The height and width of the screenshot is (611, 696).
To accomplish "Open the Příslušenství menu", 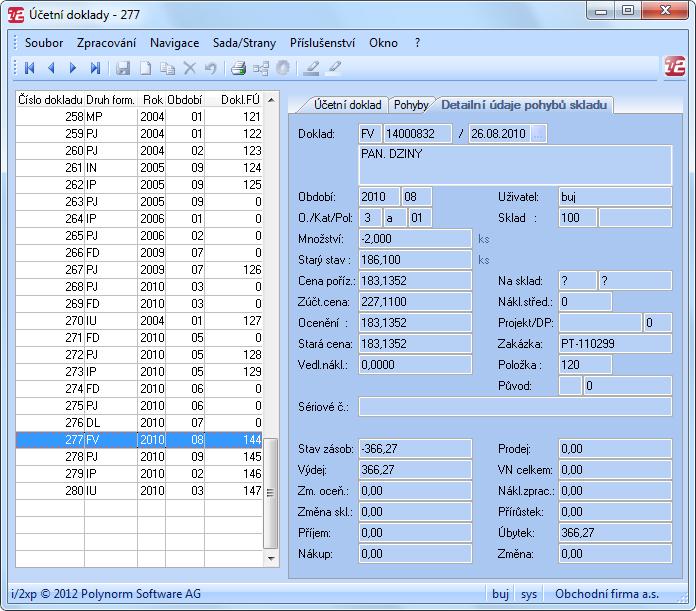I will tap(322, 43).
